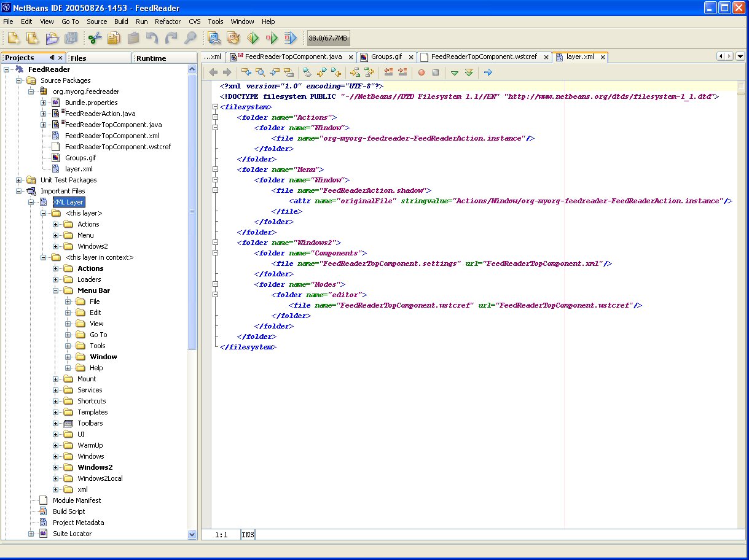749x560 pixels.
Task: Click the Run Main Project icon
Action: 253,38
